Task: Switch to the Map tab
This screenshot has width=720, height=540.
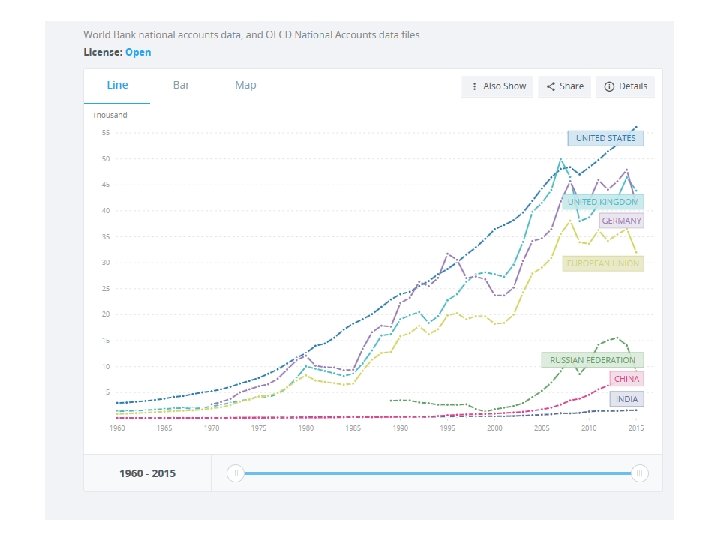Action: [x=245, y=85]
